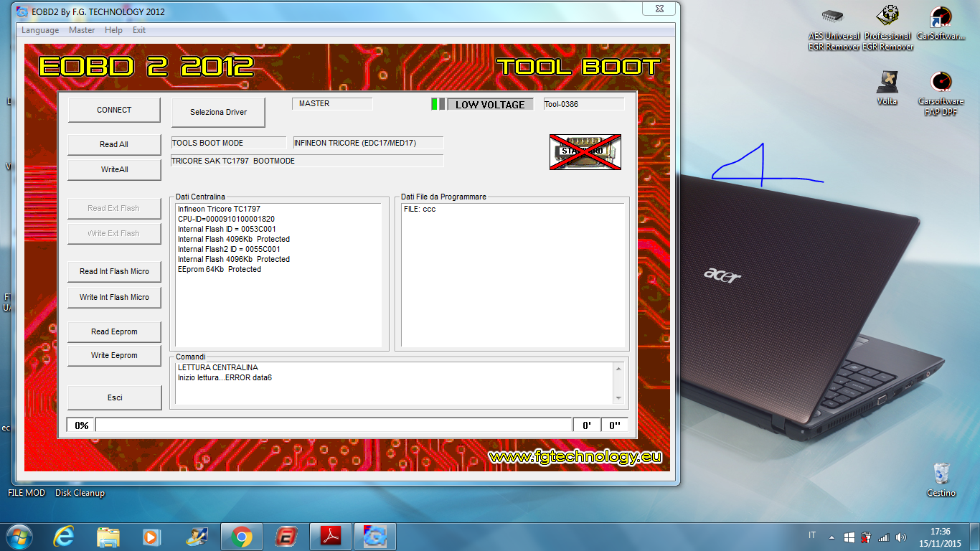This screenshot has width=980, height=551.
Task: Click Read Int Flash Micro button
Action: (x=114, y=271)
